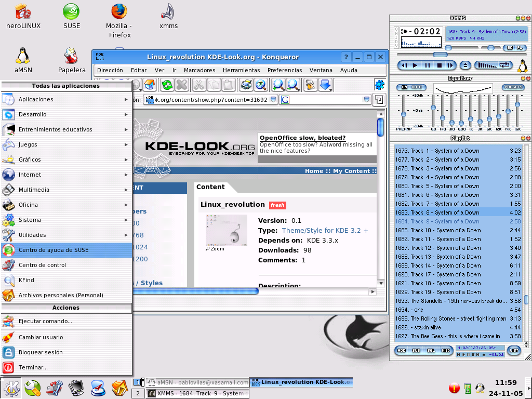The width and height of the screenshot is (532, 399).
Task: Click the Go button beside search field
Action: pyautogui.click(x=379, y=100)
